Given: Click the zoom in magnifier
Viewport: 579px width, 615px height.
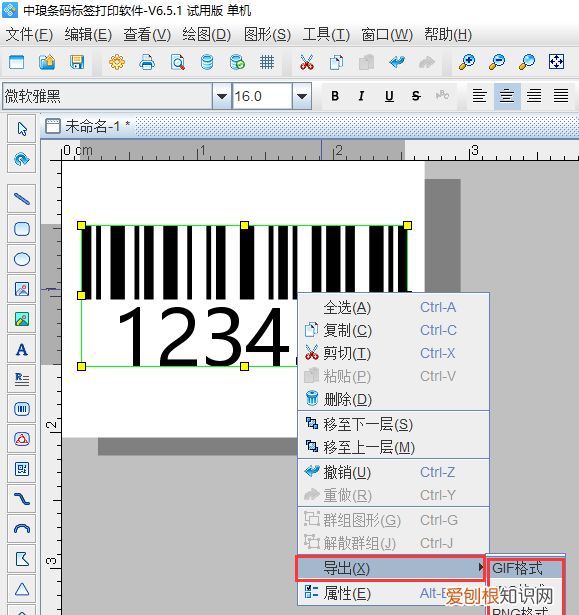Looking at the screenshot, I should pos(467,62).
